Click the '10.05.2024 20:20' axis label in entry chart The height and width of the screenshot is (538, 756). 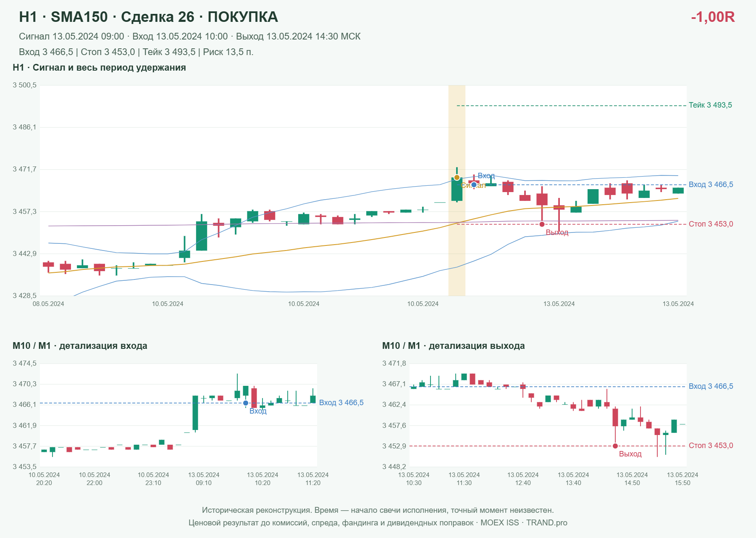44,479
